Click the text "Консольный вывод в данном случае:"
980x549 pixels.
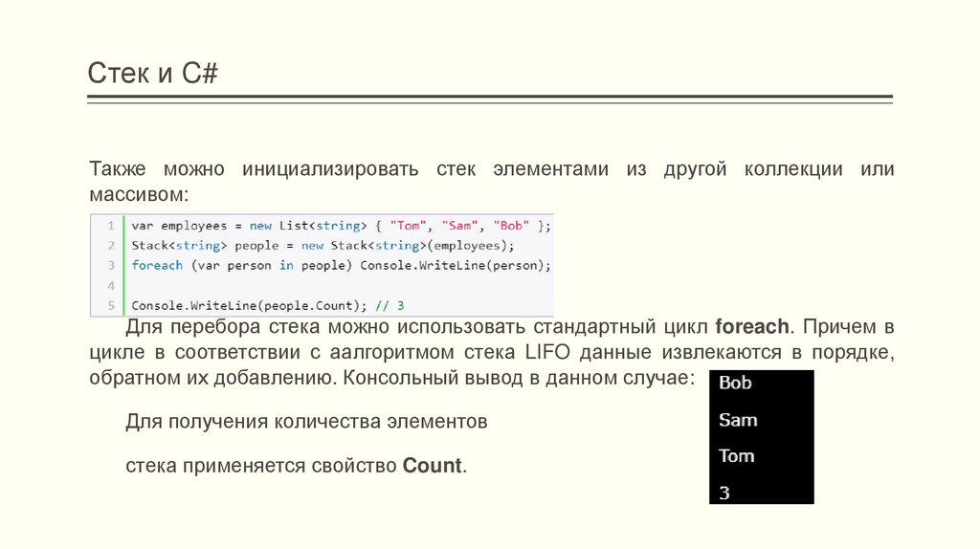point(519,378)
